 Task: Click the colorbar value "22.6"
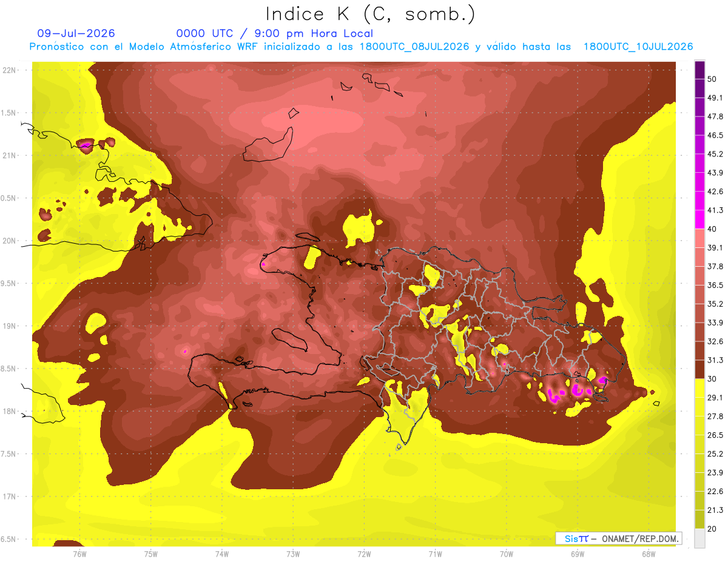[x=715, y=491]
